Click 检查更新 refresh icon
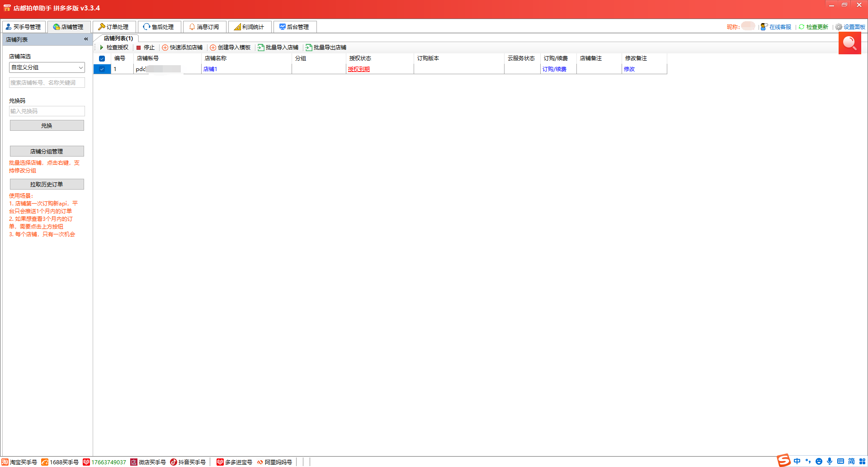This screenshot has width=868, height=467. (802, 27)
